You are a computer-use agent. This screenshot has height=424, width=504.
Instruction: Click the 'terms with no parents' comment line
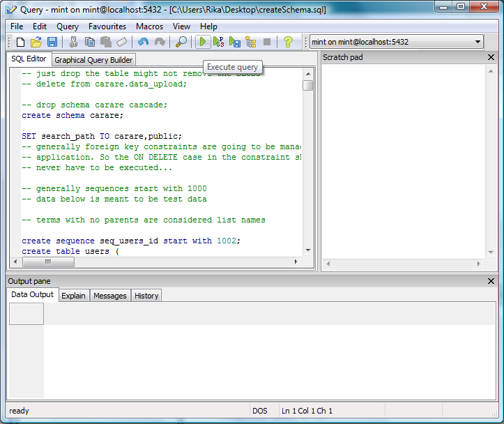point(144,220)
